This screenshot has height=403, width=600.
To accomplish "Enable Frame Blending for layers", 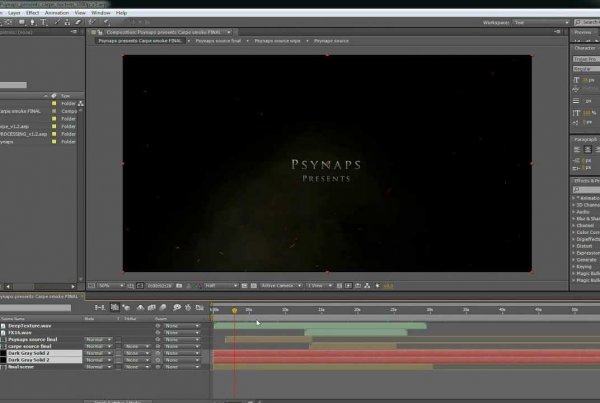I will tap(152, 307).
